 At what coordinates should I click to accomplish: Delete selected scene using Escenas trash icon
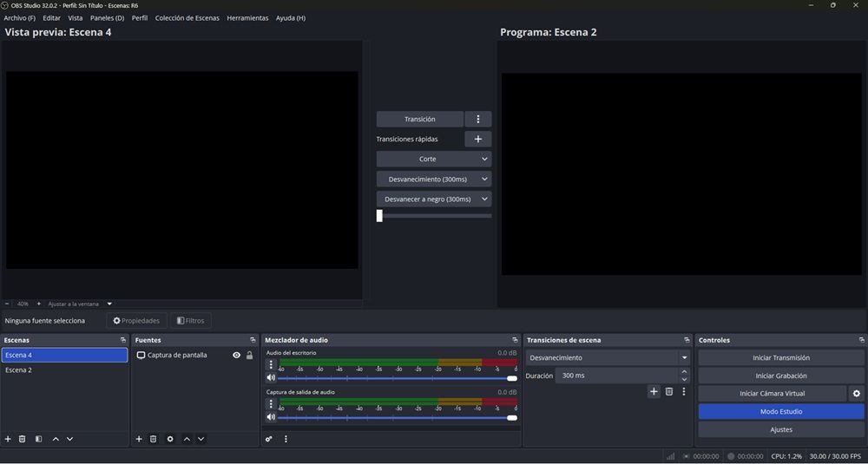click(23, 439)
